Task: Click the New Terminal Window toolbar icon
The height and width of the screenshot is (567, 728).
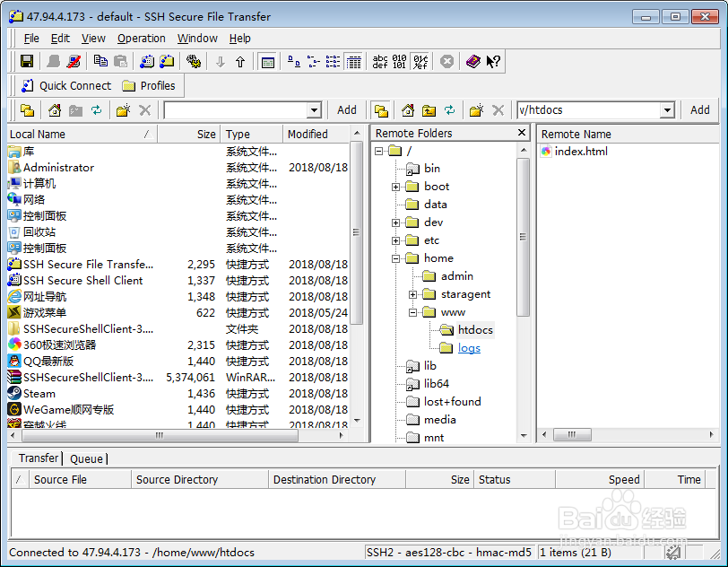Action: tap(147, 61)
